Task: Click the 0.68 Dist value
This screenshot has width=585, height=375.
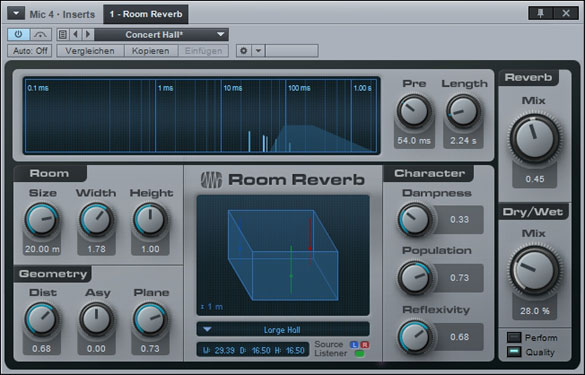Action: (41, 349)
